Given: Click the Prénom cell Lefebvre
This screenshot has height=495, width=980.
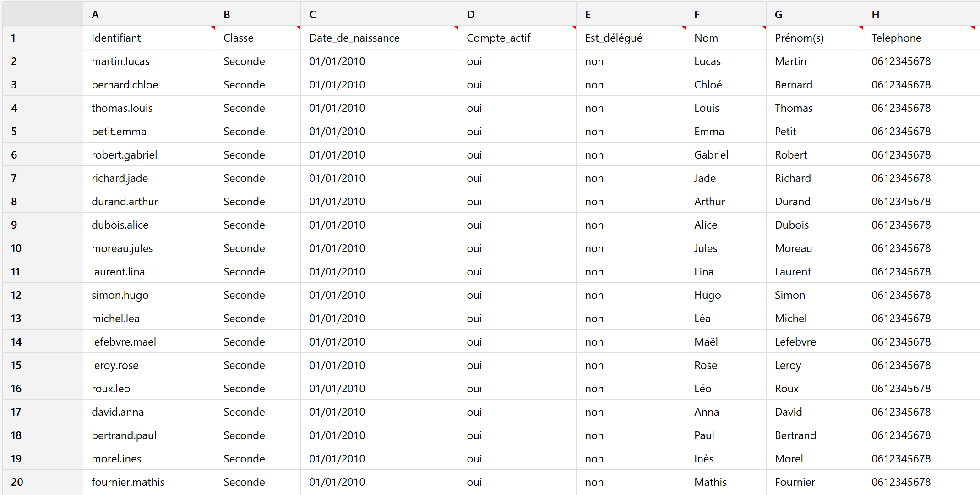Looking at the screenshot, I should [x=815, y=341].
